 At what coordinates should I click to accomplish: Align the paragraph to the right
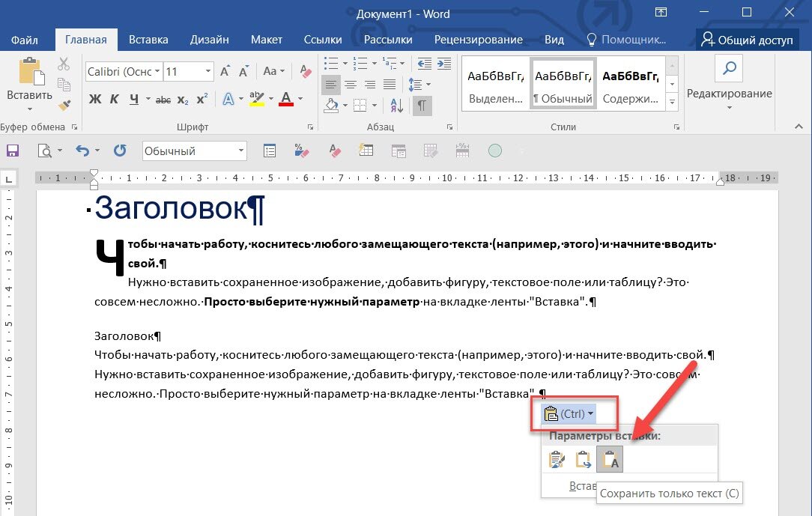pyautogui.click(x=370, y=85)
